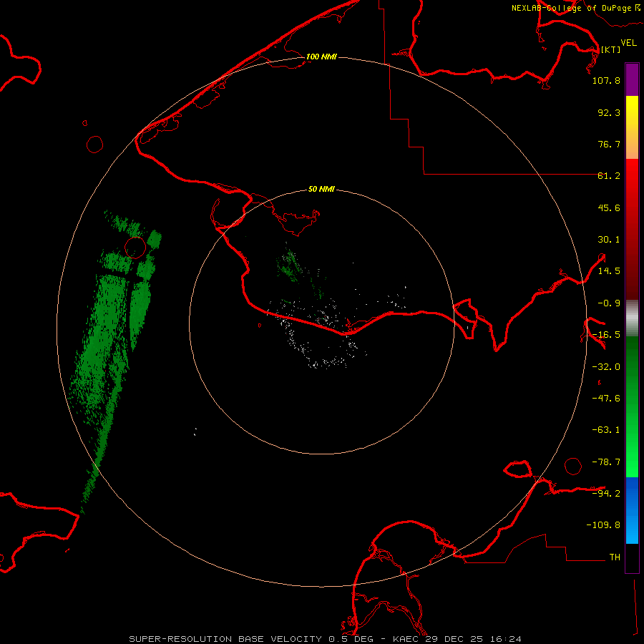Click the TH legend label
Image resolution: width=644 pixels, height=644 pixels.
point(615,557)
